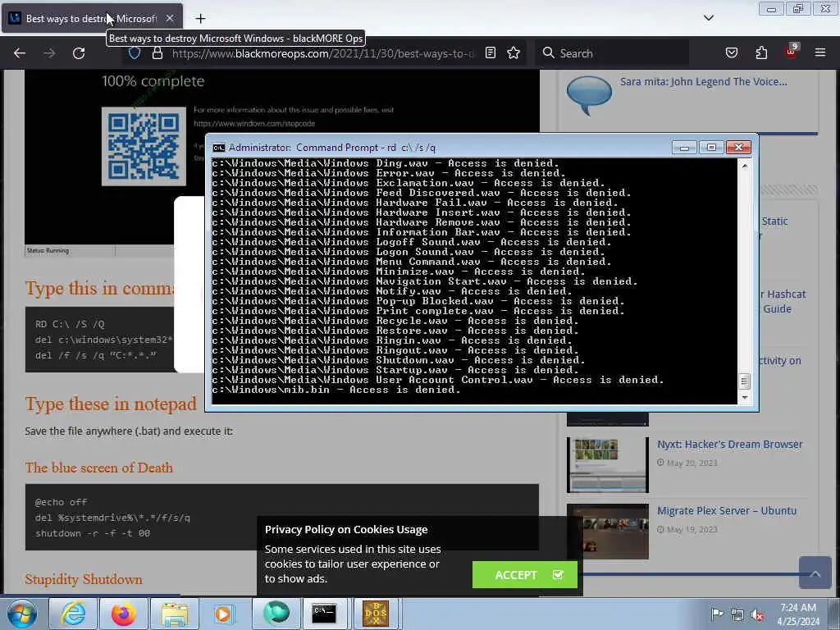The width and height of the screenshot is (840, 630).
Task: Open the clock showing 7:24 AM
Action: pyautogui.click(x=798, y=614)
